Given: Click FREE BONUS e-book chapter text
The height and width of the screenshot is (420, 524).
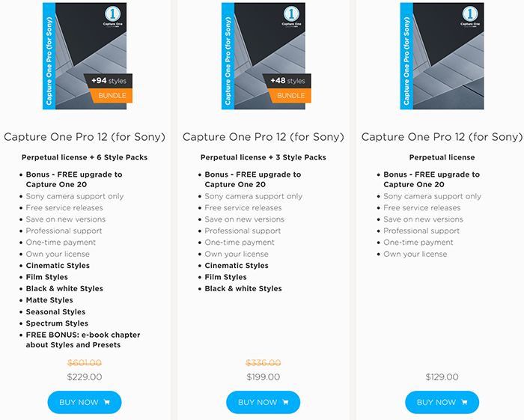Looking at the screenshot, I should (83, 340).
